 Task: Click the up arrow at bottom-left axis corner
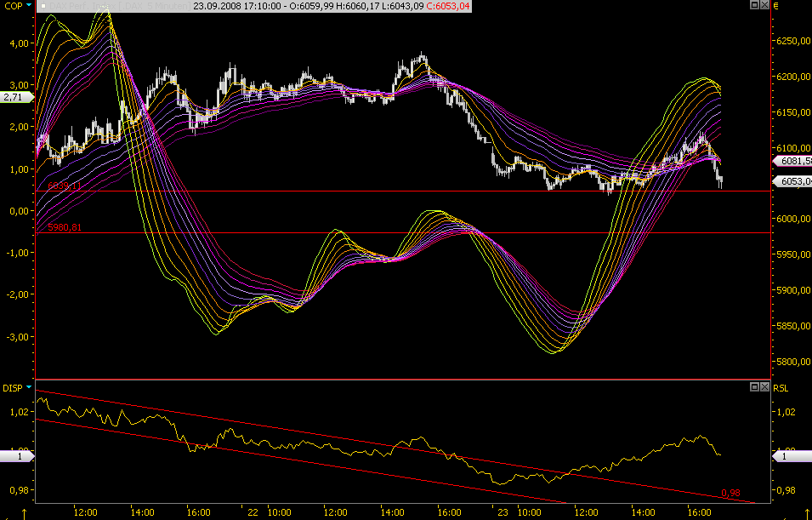(23, 514)
